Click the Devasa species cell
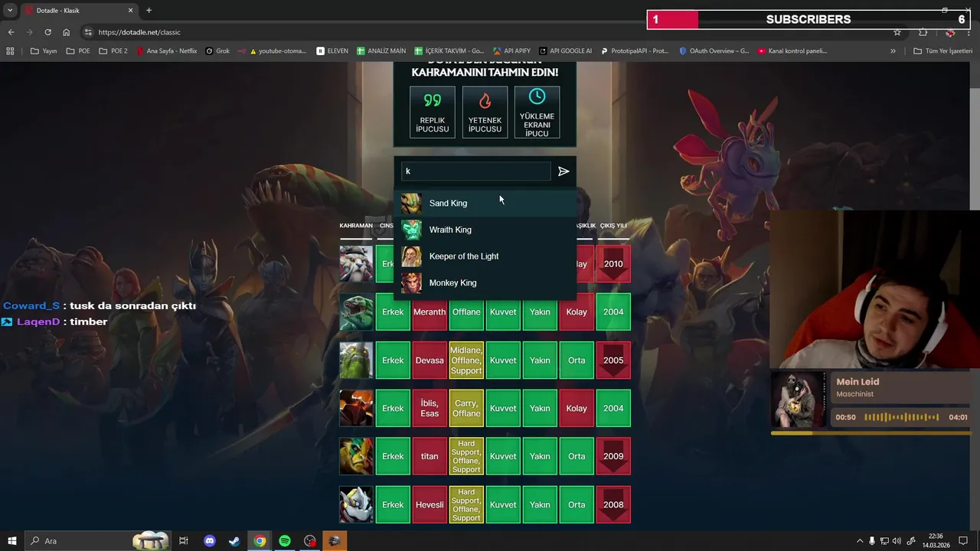Screen dimensions: 980x551 click(430, 360)
